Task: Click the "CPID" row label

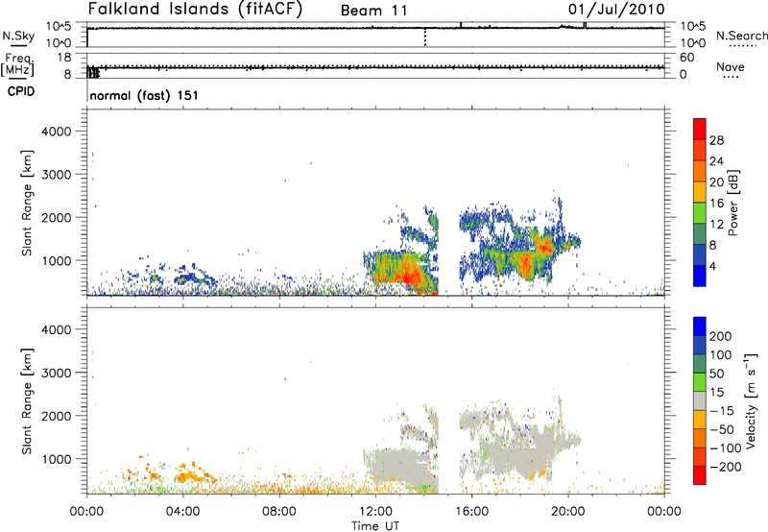Action: (21, 91)
